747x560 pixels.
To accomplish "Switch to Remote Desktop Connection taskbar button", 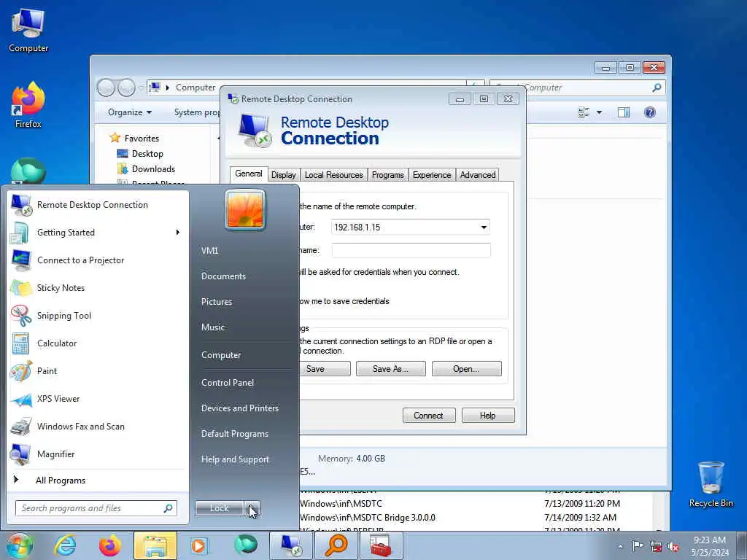I will [290, 545].
